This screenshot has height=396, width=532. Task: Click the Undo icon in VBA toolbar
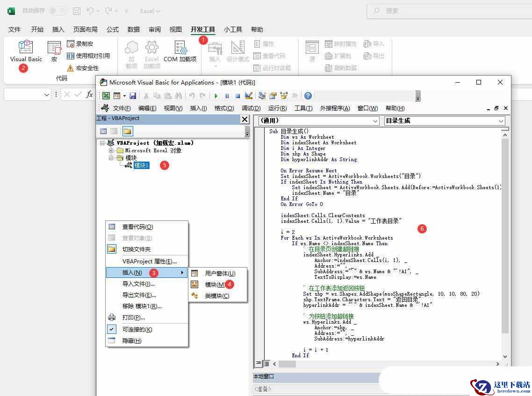192,96
